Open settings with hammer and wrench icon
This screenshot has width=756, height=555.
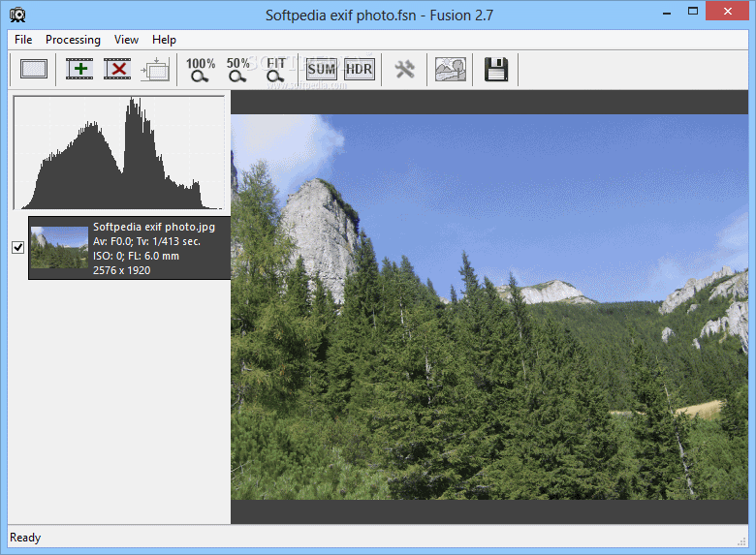(x=404, y=70)
